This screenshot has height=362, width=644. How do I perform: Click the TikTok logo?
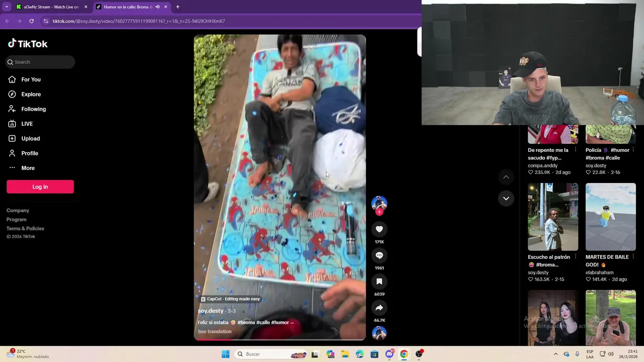pyautogui.click(x=28, y=44)
